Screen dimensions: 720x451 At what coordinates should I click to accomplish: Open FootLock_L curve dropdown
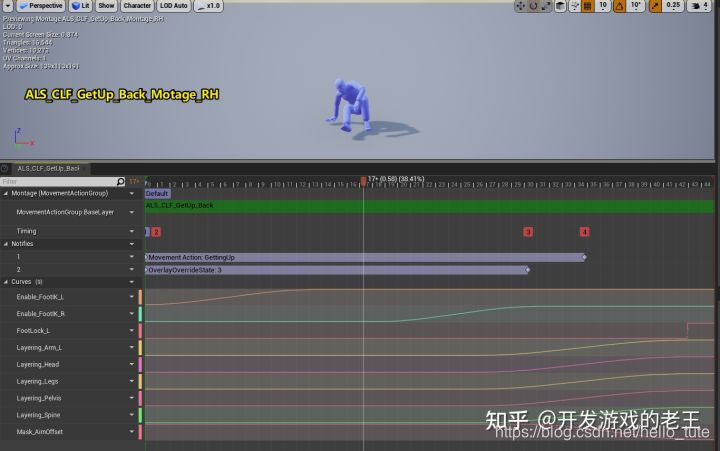132,331
